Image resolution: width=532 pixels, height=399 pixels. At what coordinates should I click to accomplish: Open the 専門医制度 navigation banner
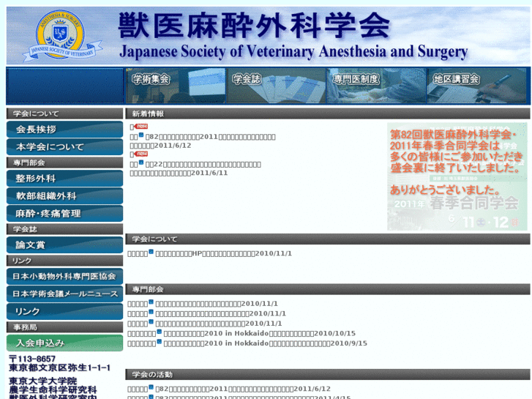tap(376, 86)
